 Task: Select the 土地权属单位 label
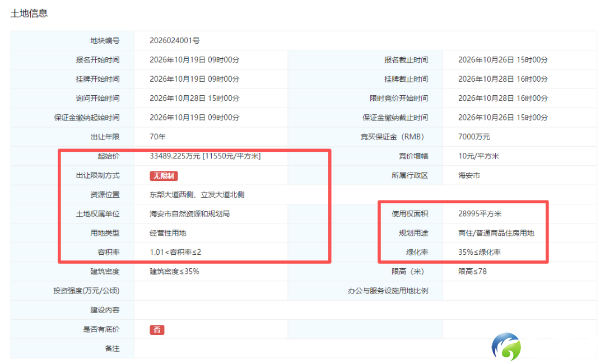click(97, 214)
